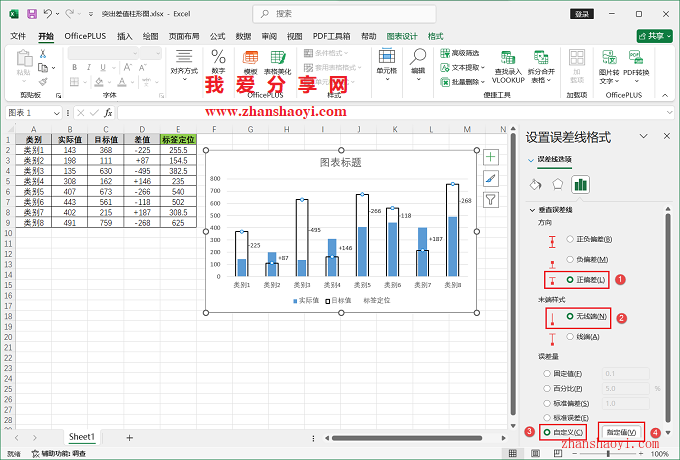Open the 文件 menu tab
This screenshot has height=460, width=680.
coord(18,36)
